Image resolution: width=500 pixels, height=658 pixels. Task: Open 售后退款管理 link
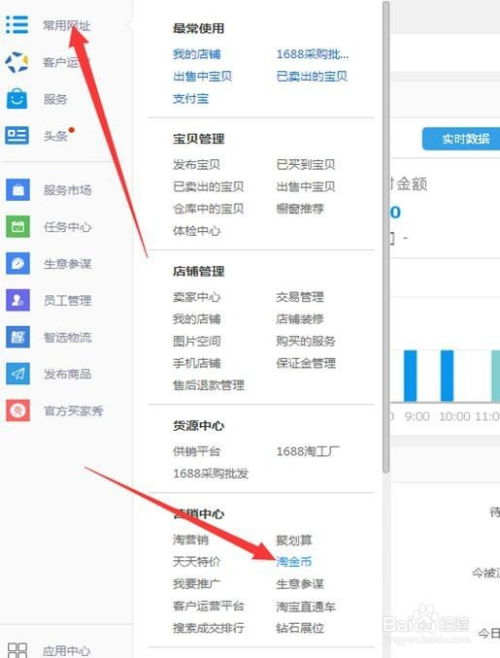click(208, 385)
